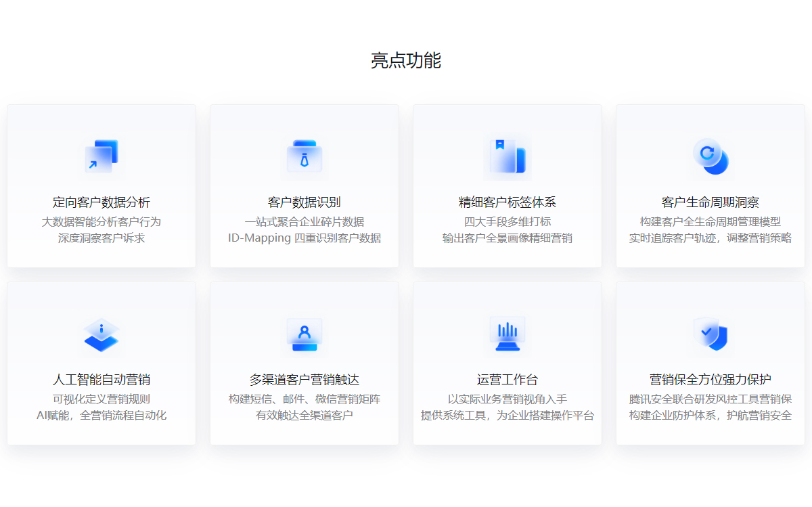
Task: Click the 客户生命周期洞察 refresh icon
Action: point(710,156)
